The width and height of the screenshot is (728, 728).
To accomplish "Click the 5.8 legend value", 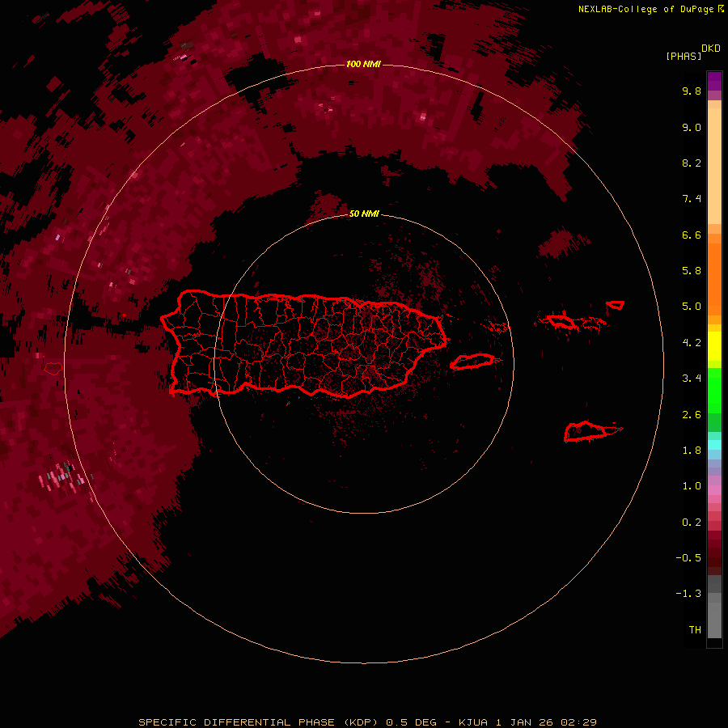I will 692,271.
